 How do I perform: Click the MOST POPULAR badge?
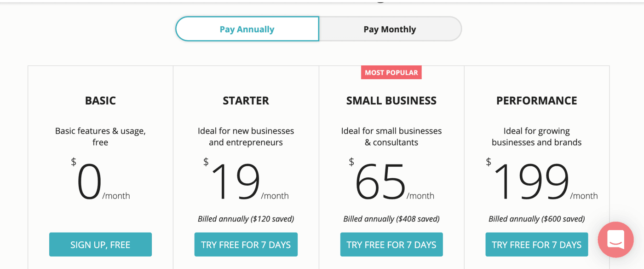tap(391, 72)
